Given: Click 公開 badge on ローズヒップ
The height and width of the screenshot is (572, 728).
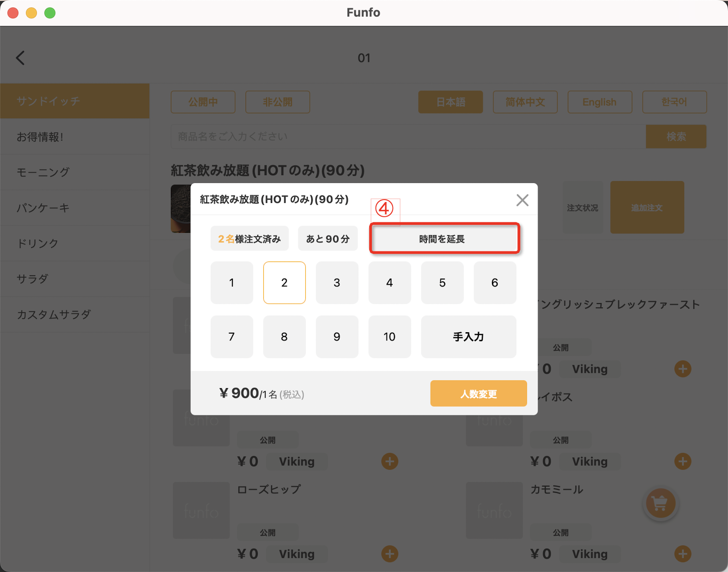Looking at the screenshot, I should [x=268, y=532].
